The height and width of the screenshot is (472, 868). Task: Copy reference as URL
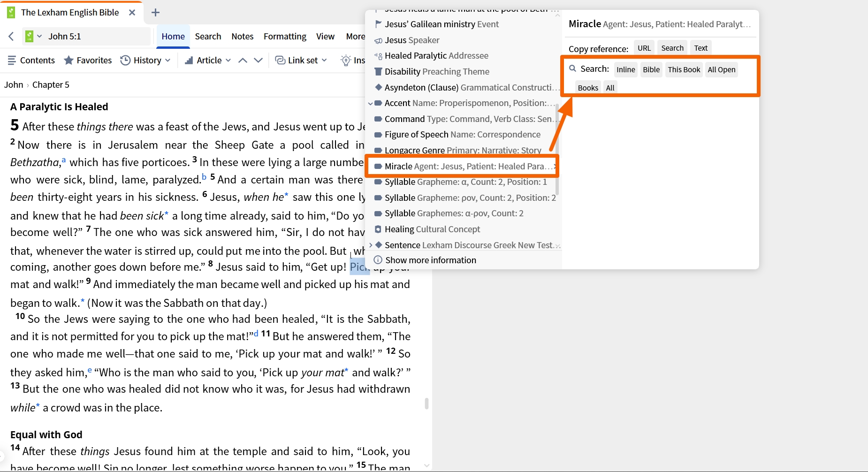coord(644,48)
